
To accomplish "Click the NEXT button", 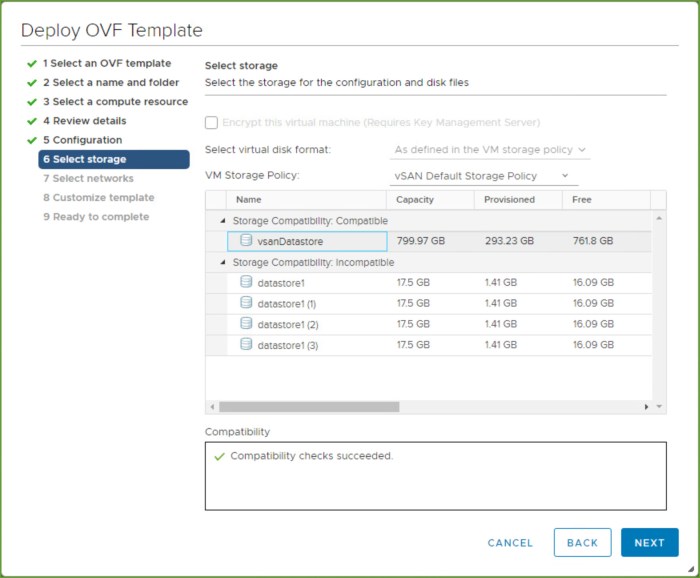I will 649,543.
